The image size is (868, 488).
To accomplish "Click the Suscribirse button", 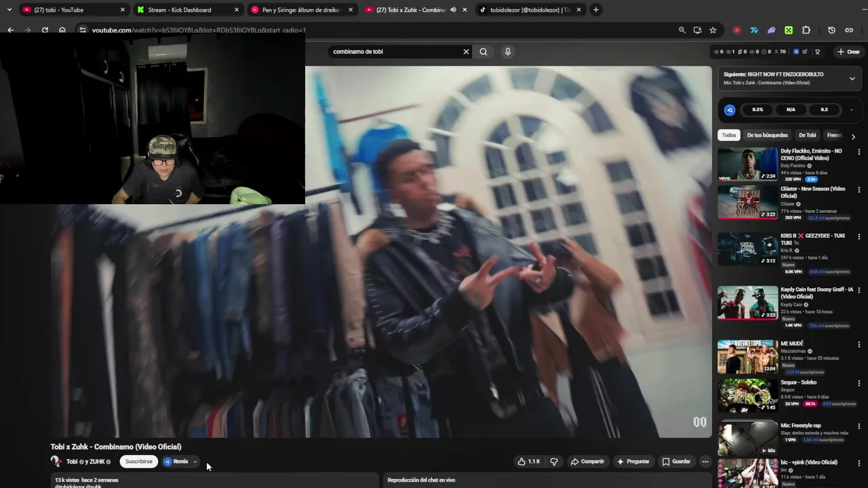I will pyautogui.click(x=139, y=462).
